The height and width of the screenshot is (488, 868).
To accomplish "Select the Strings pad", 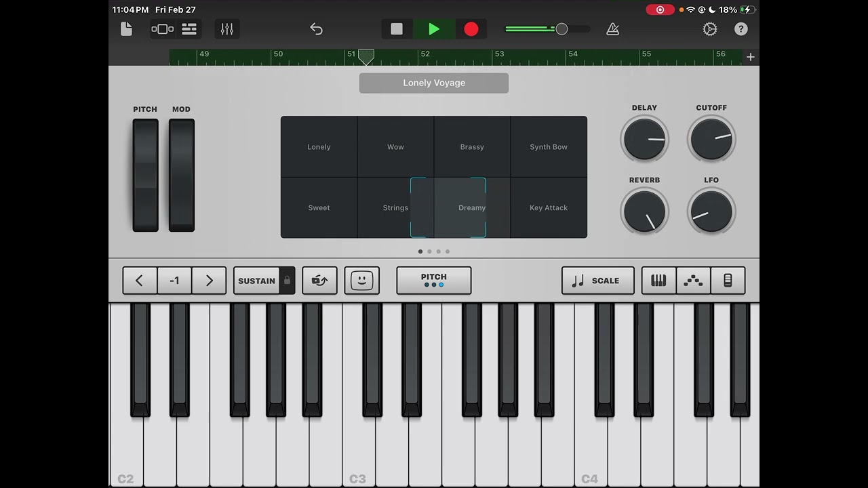I will pyautogui.click(x=395, y=207).
